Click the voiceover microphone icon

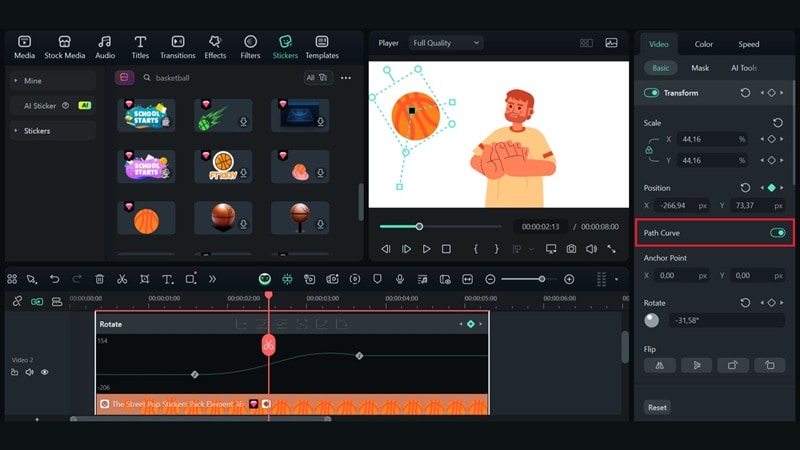(x=400, y=279)
